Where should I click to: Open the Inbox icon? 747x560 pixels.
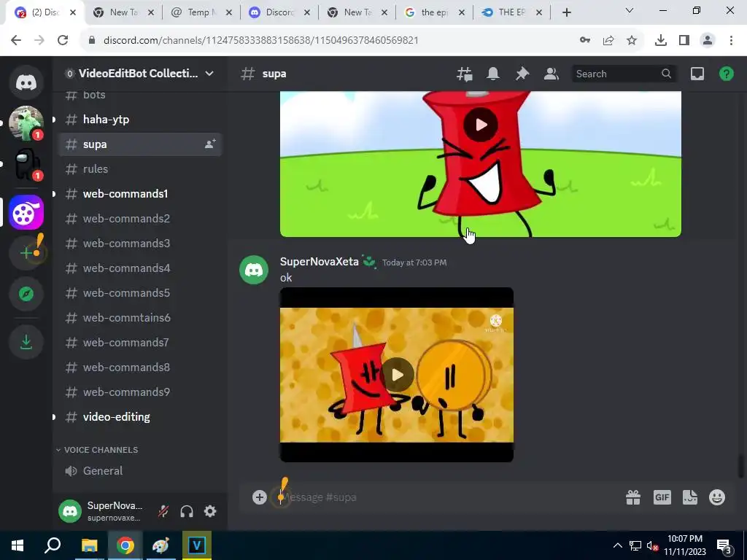click(x=697, y=74)
